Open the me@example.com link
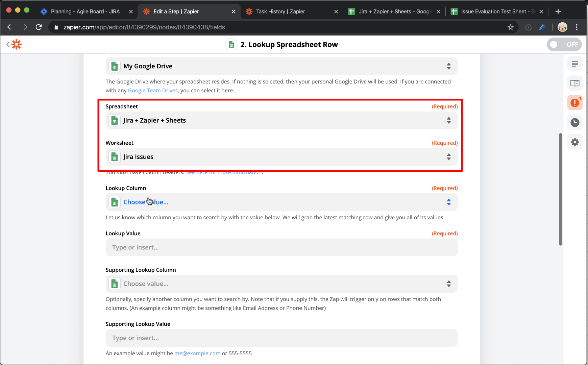588x365 pixels. click(197, 353)
